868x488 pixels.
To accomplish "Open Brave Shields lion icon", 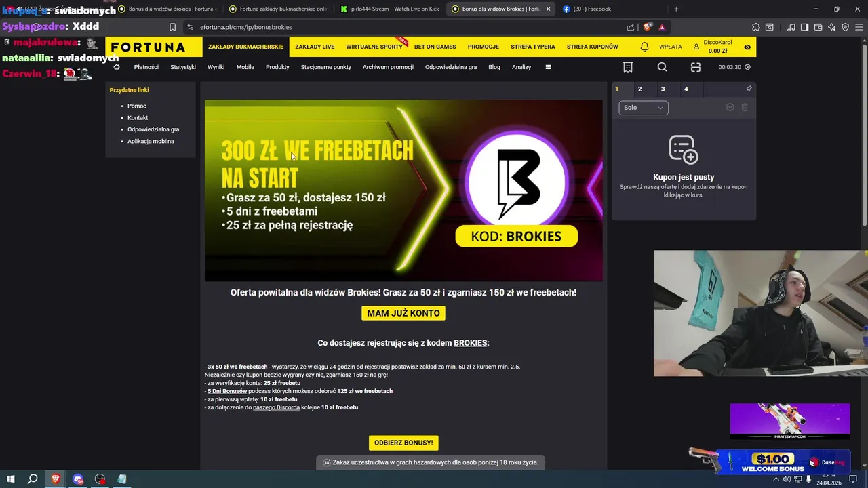I will point(647,27).
